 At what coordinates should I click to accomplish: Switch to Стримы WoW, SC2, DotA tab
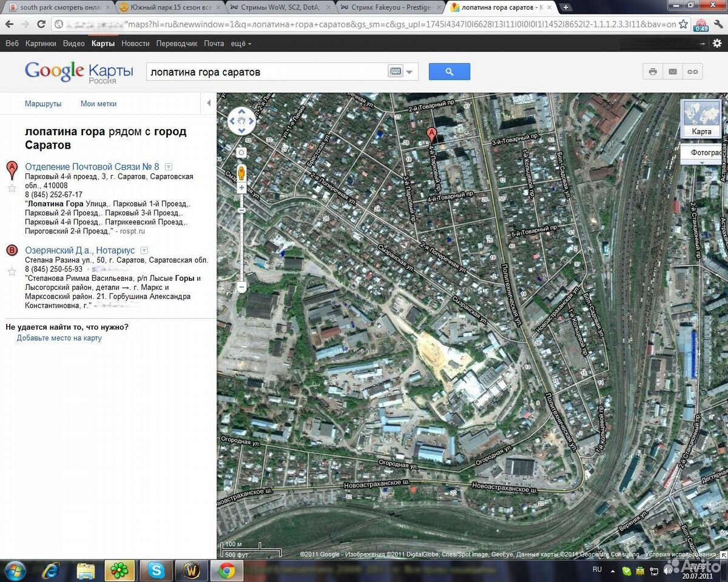click(279, 8)
